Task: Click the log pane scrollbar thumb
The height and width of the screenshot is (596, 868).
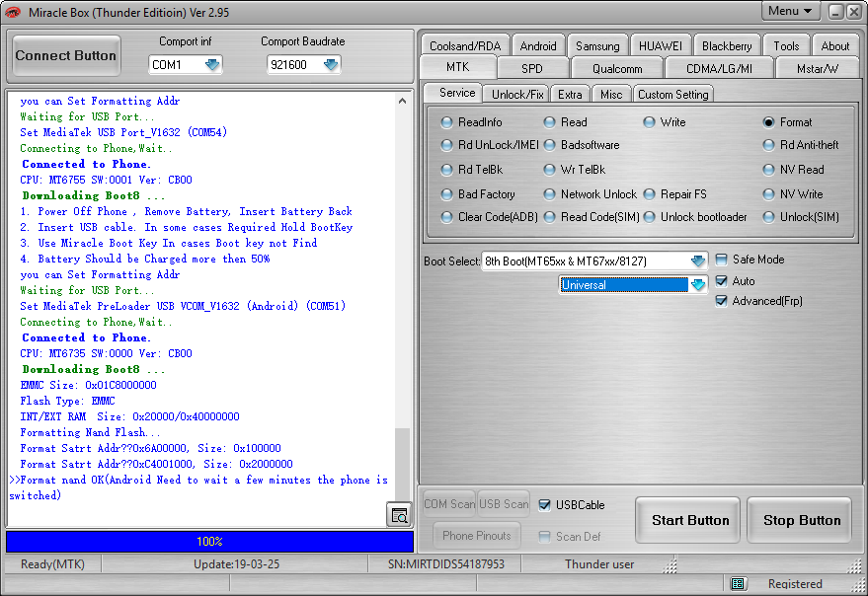Action: pos(403,463)
